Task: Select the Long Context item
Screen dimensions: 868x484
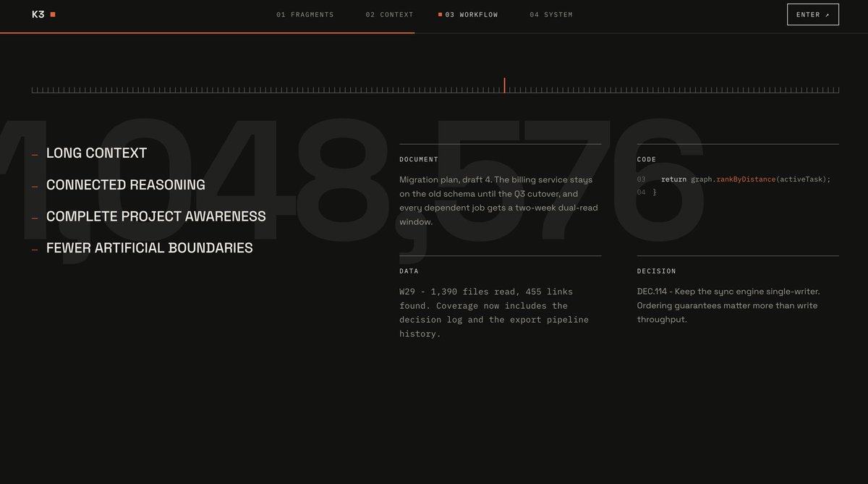Action: (x=96, y=153)
